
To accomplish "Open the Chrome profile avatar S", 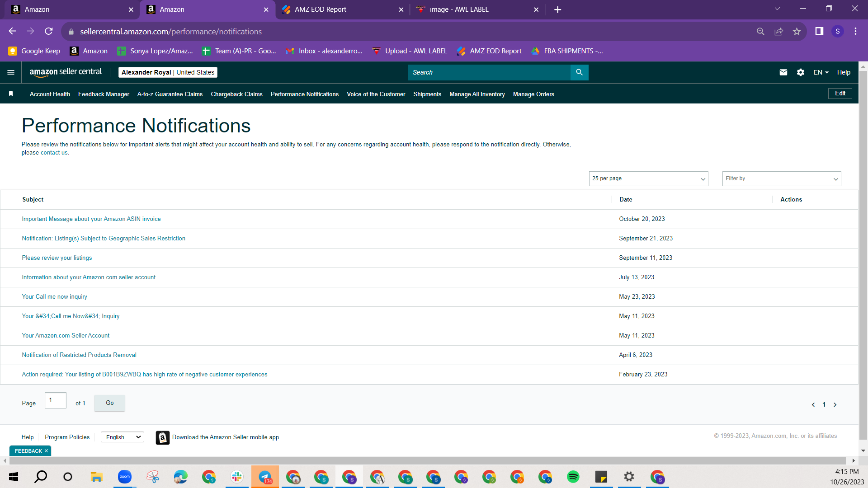I will 838,31.
